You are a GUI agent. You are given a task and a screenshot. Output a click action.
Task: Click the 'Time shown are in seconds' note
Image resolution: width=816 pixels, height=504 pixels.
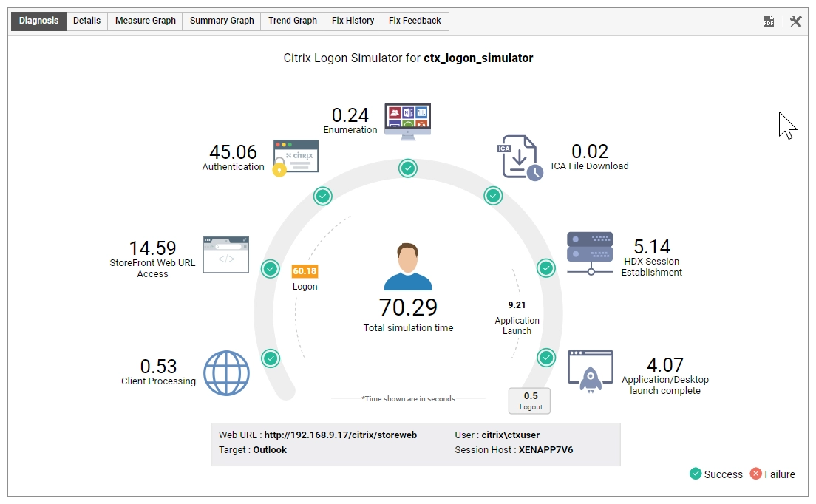(409, 399)
